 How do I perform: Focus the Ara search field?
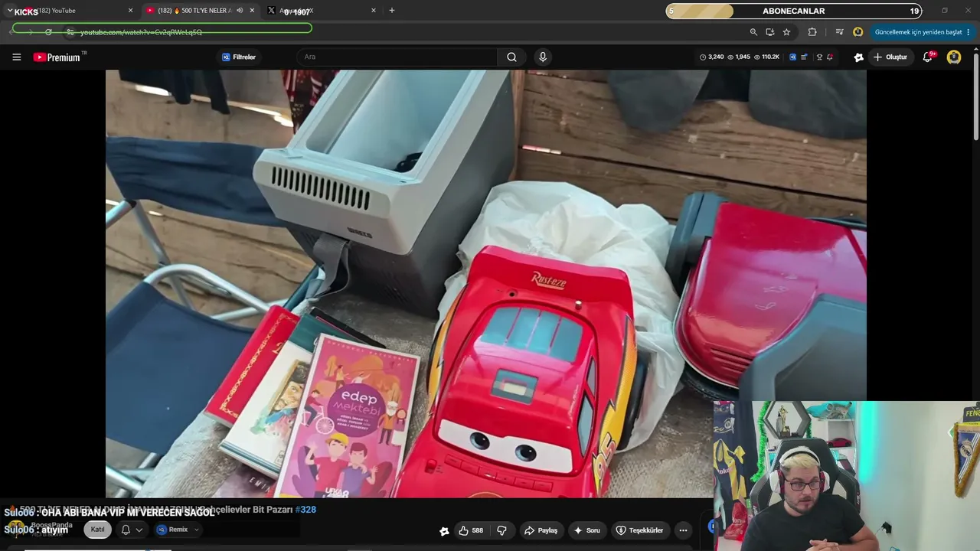coord(398,57)
